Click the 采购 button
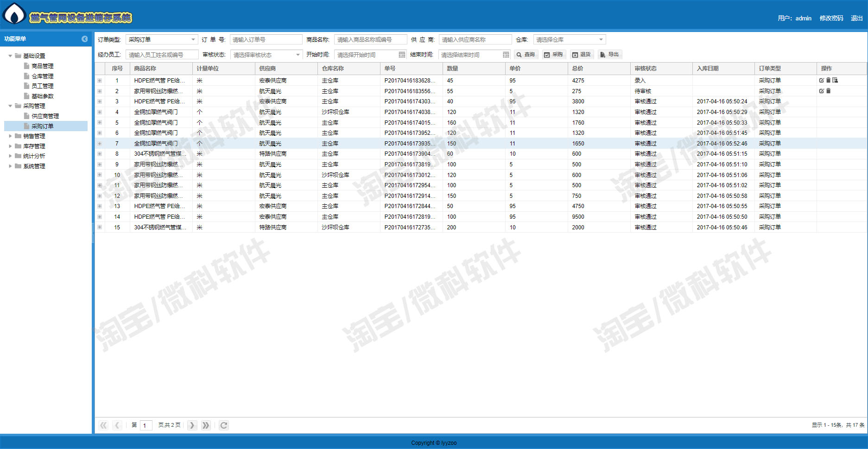The image size is (868, 449). click(x=553, y=55)
